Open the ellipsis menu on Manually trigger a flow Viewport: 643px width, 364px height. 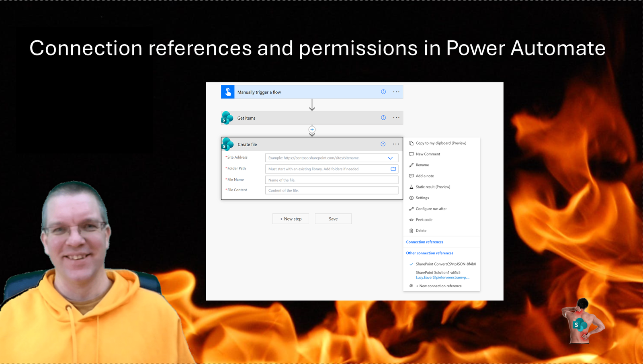tap(396, 92)
